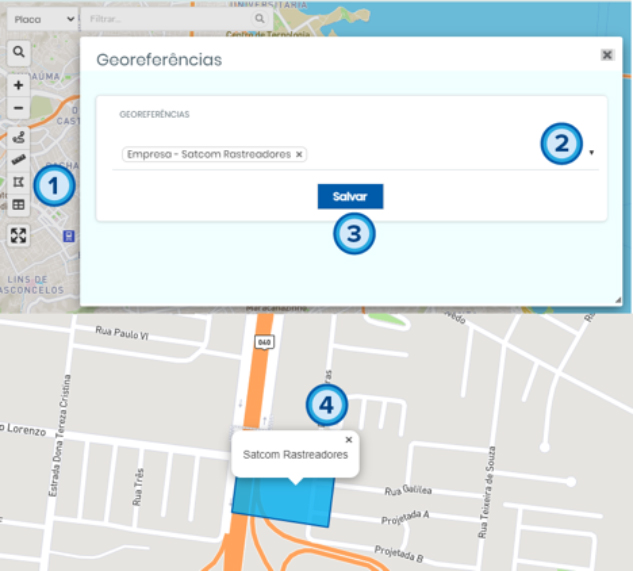
Task: Click the Salvar button
Action: 349,197
